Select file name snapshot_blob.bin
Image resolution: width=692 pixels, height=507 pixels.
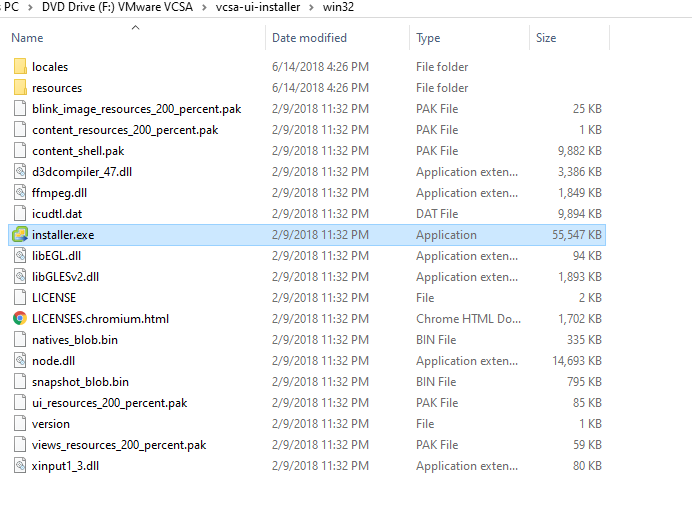pyautogui.click(x=80, y=382)
